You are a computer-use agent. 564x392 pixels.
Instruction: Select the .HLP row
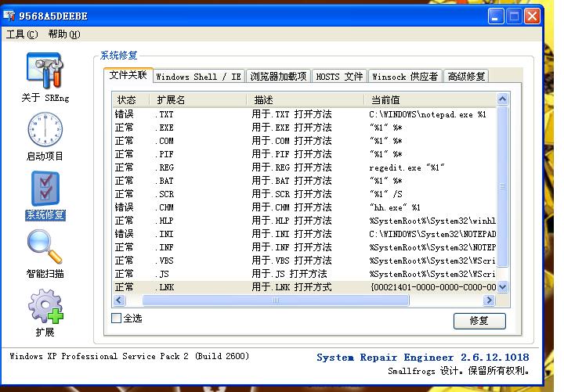[x=304, y=221]
